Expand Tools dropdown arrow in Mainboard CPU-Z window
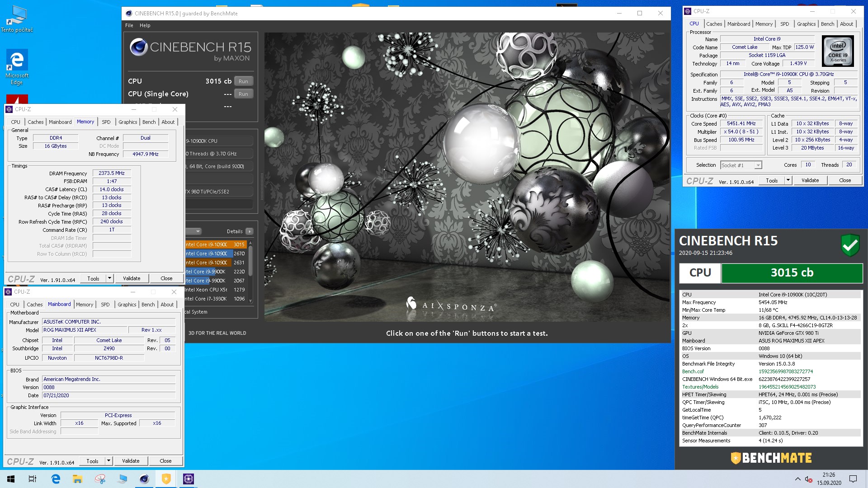 [x=108, y=461]
